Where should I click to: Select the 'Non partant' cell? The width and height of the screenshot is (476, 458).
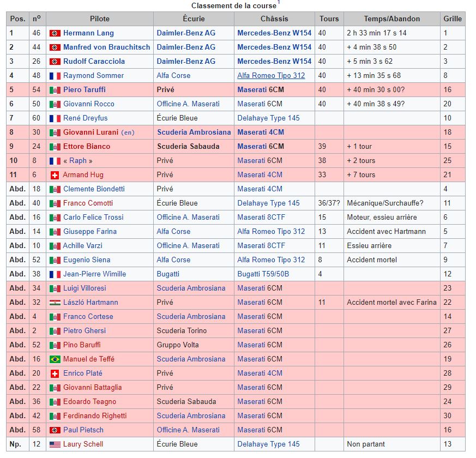391,444
